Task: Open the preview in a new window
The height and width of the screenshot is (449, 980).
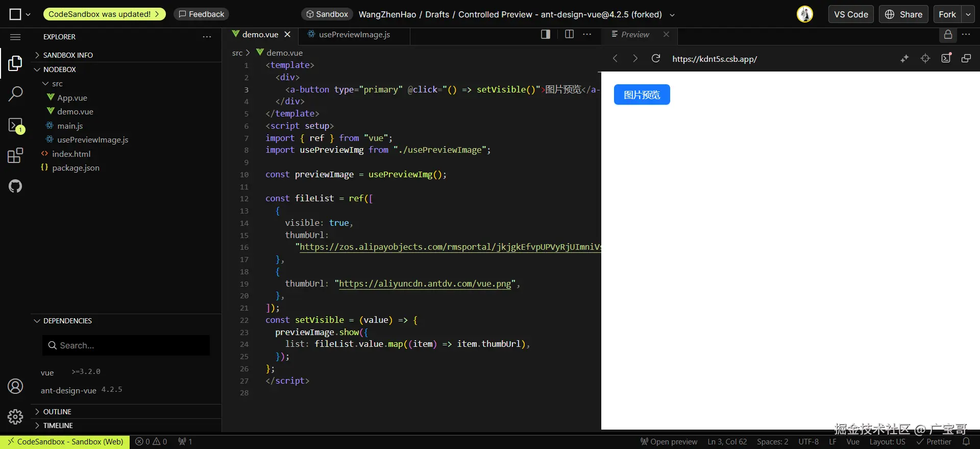Action: click(x=966, y=59)
